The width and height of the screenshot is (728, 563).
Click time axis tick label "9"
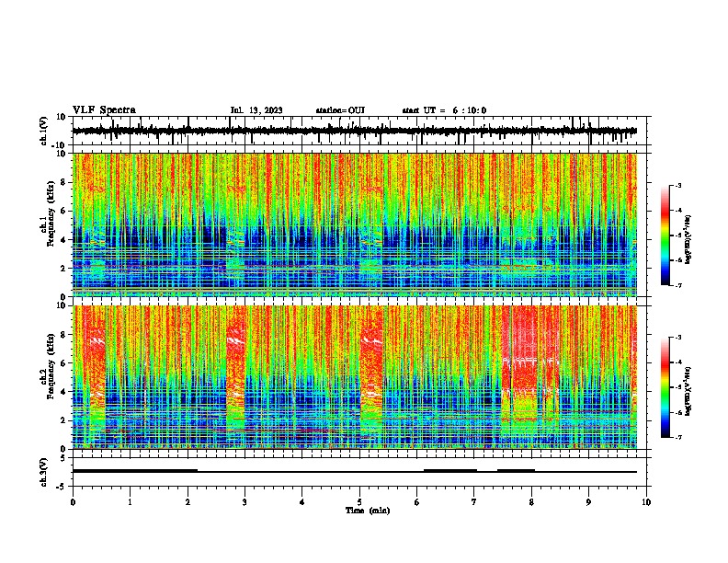[x=588, y=502]
